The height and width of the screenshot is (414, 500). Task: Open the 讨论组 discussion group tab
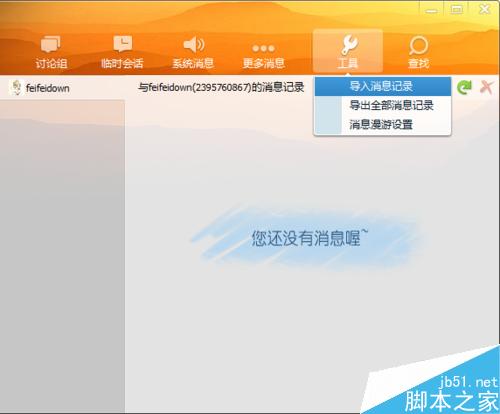[x=51, y=52]
